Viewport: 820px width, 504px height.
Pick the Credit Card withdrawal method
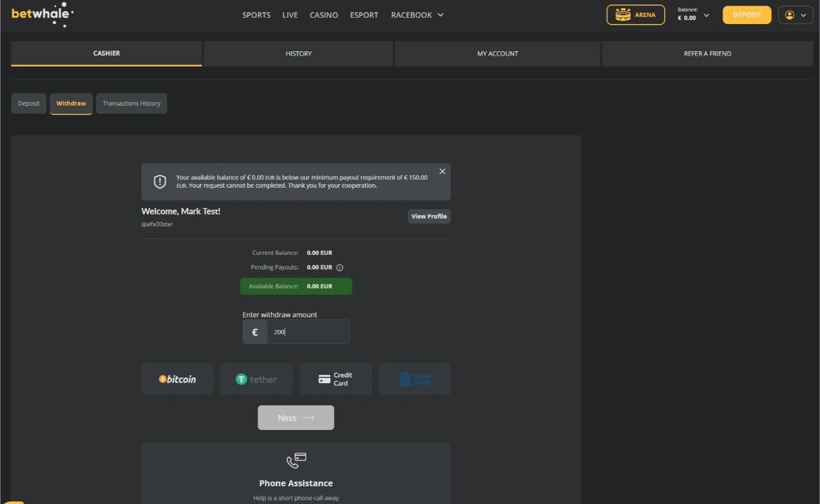(335, 378)
